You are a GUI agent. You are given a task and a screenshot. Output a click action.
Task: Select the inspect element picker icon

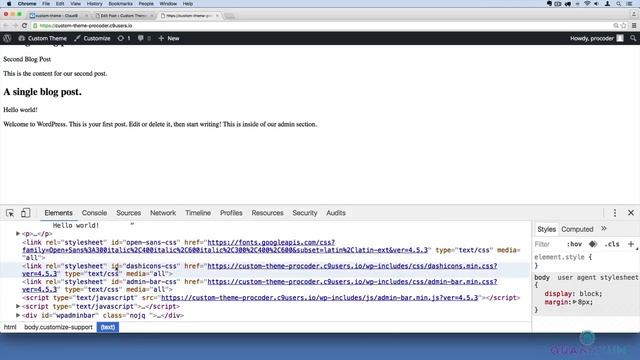10,213
